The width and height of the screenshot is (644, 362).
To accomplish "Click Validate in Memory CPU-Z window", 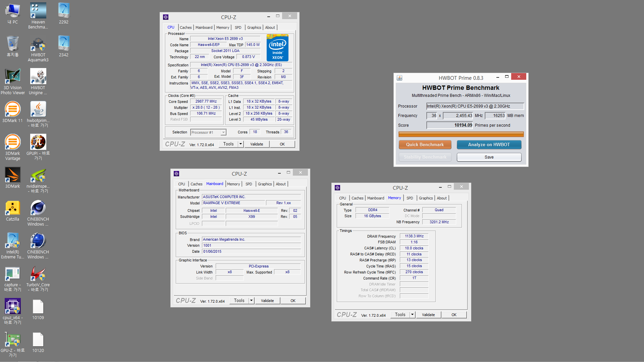I will click(x=428, y=315).
